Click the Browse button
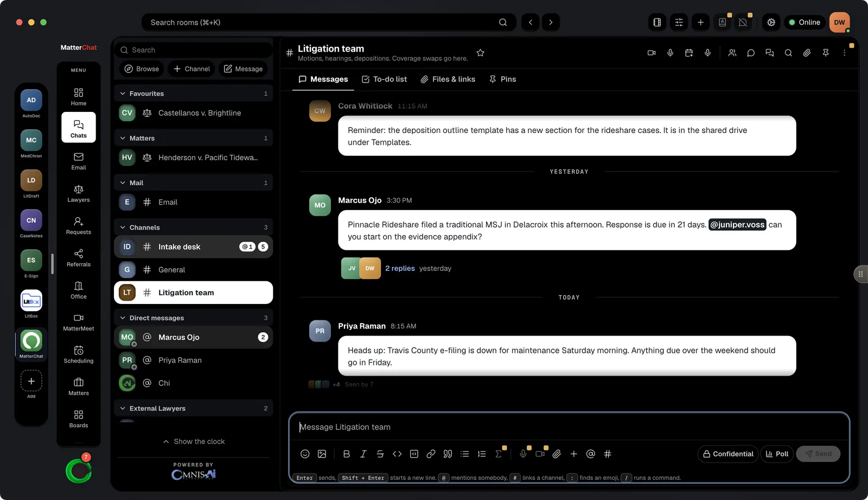The height and width of the screenshot is (500, 868). [142, 69]
